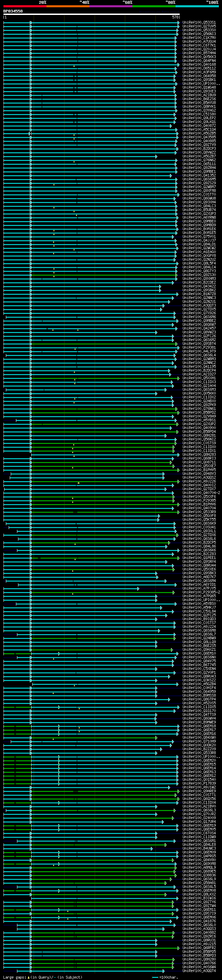
Task: Select the UniRef100_B5THH4 label
Action: (x=199, y=53)
